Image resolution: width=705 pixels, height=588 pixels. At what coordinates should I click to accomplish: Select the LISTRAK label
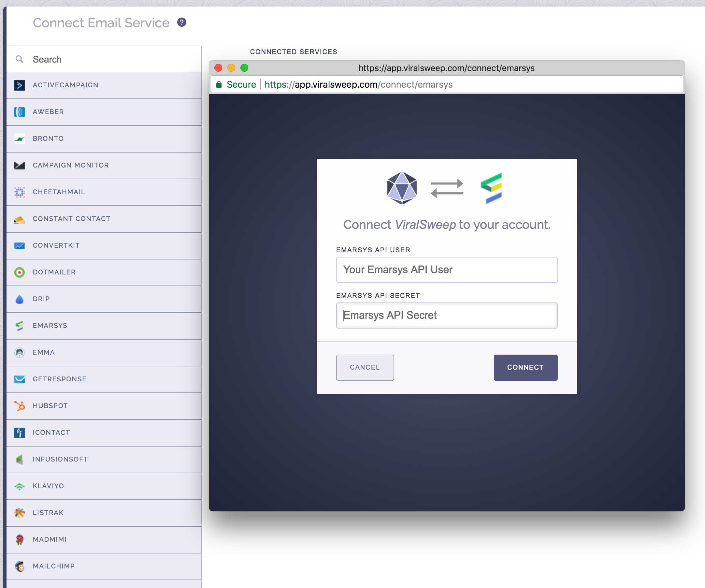(48, 512)
